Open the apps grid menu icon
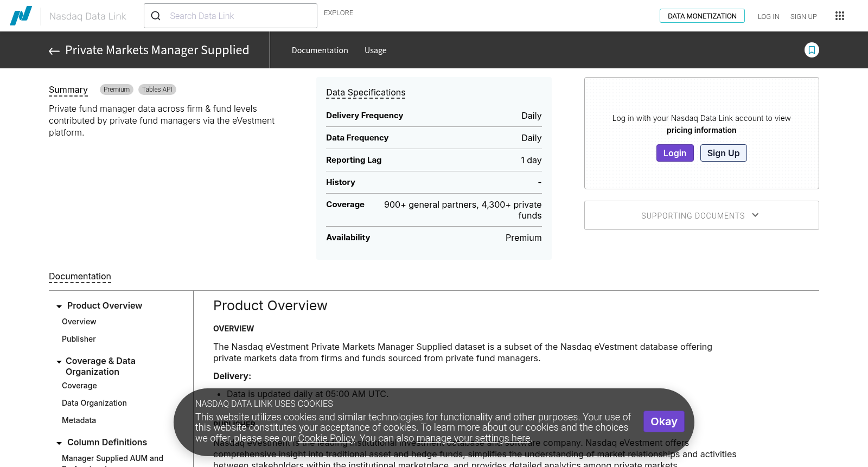 (840, 16)
